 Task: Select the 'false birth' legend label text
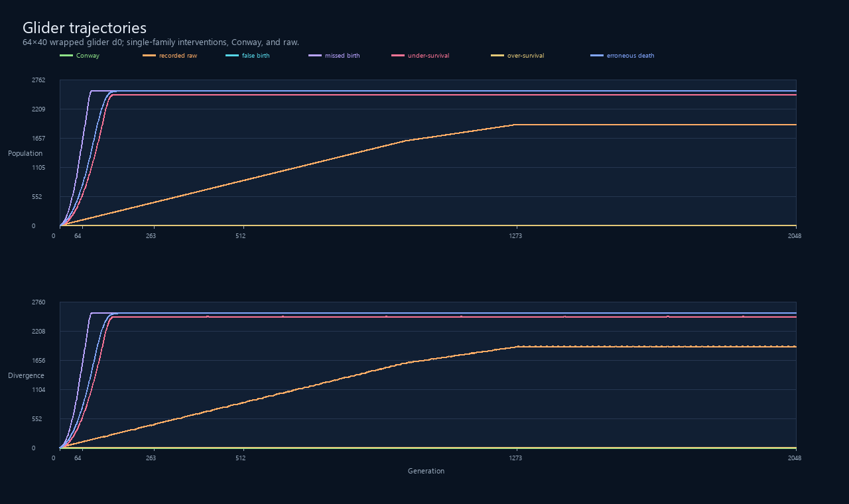click(x=256, y=56)
